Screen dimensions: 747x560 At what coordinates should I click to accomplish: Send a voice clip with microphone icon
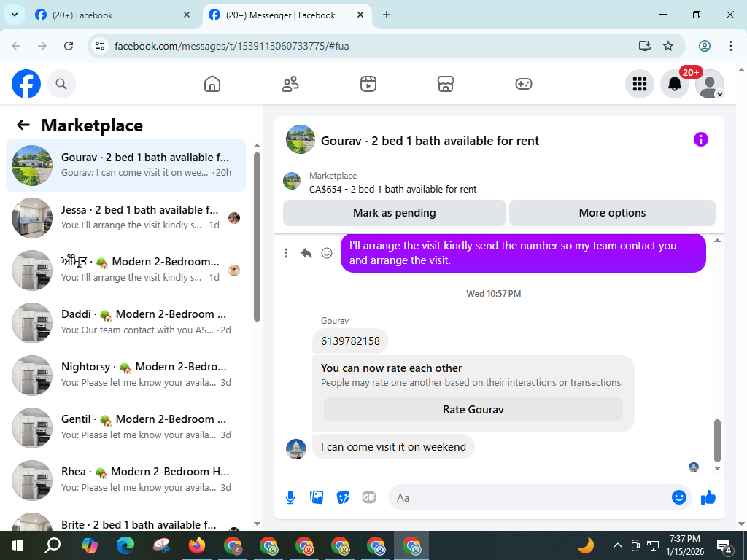[290, 497]
